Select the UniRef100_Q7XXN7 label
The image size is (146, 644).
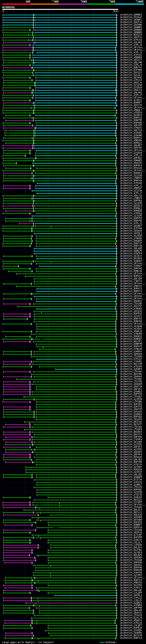131,535
